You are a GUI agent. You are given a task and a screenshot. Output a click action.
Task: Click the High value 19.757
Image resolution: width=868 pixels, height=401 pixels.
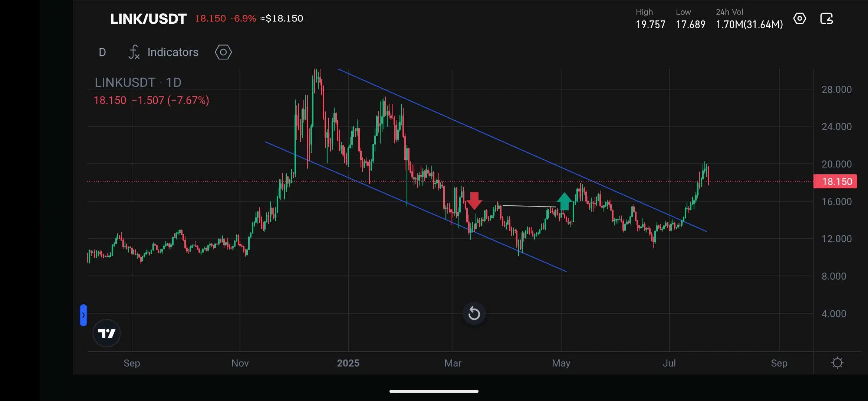pos(651,25)
